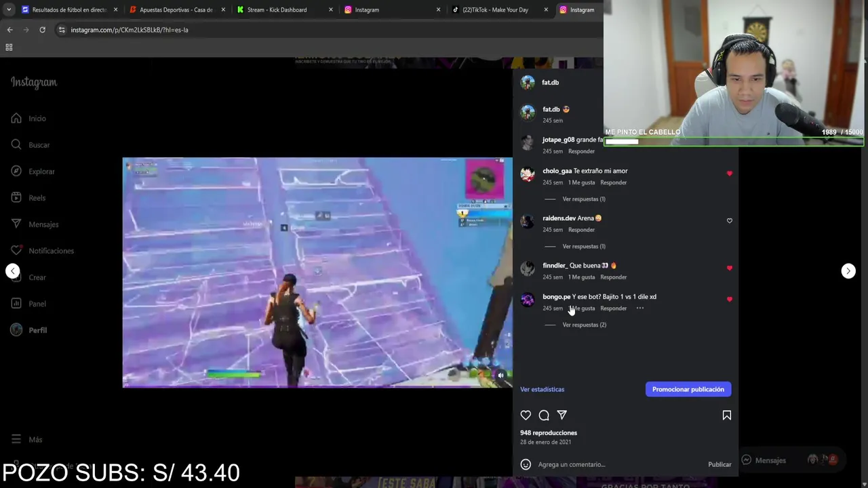
Task: Click Publicar to post comment
Action: pyautogui.click(x=719, y=464)
